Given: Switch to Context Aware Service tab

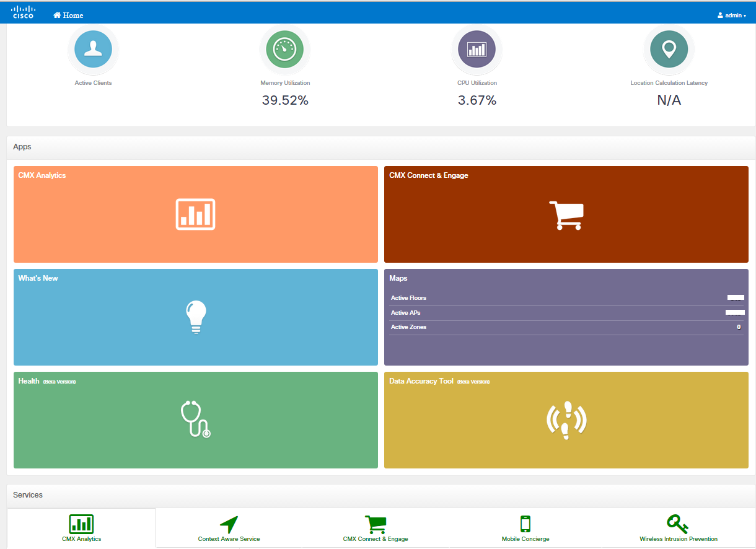Looking at the screenshot, I should pos(229,529).
